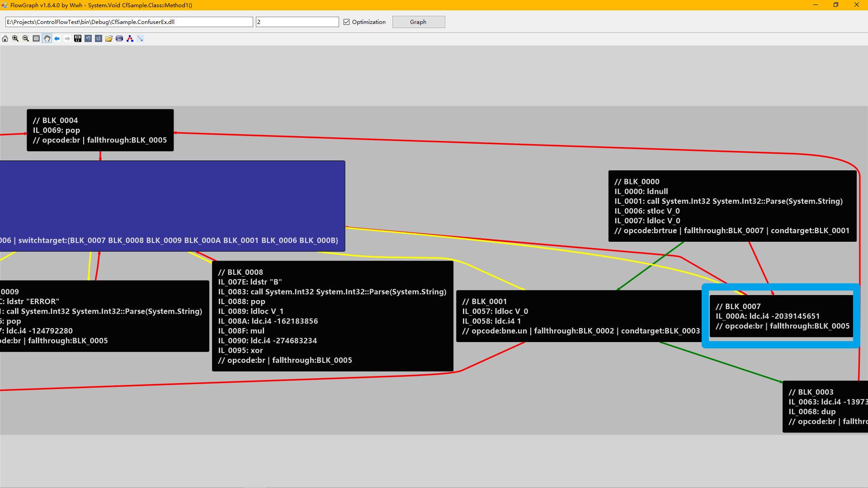This screenshot has width=868, height=488.
Task: Toggle the Optimization checkbox
Action: (x=347, y=22)
